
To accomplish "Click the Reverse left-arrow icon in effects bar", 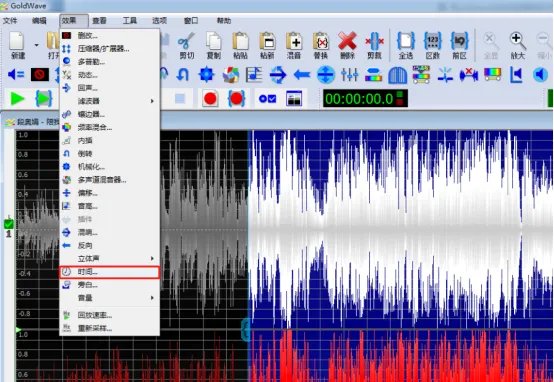I will (302, 75).
